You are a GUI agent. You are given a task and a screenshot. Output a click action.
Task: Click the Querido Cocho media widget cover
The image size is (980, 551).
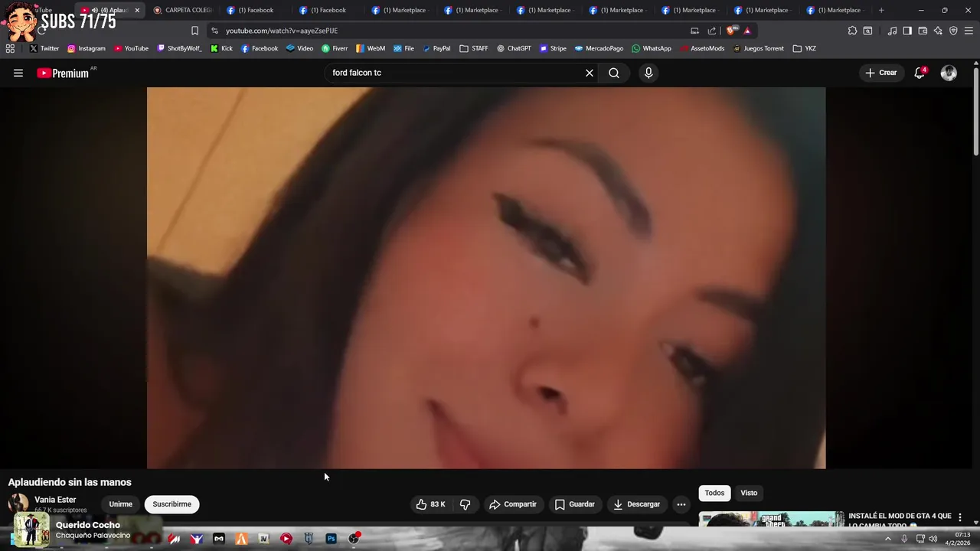31,530
